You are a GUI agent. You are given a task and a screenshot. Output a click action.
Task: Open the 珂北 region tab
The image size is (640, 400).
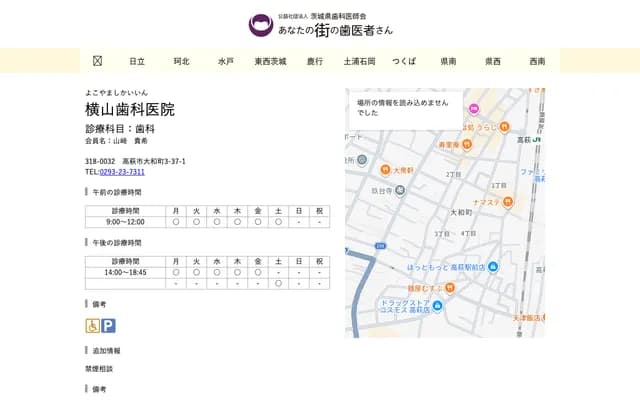[x=182, y=61]
